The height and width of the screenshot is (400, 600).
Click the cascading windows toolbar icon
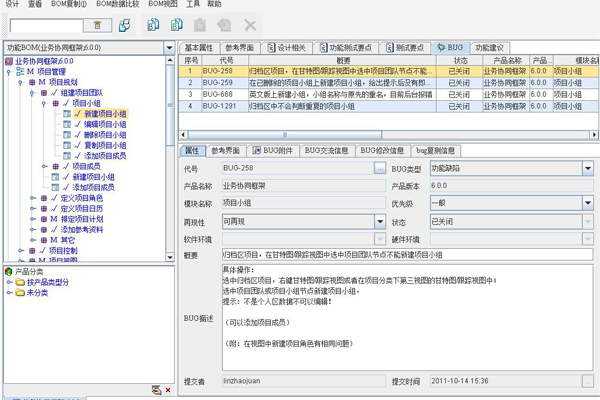(x=124, y=25)
